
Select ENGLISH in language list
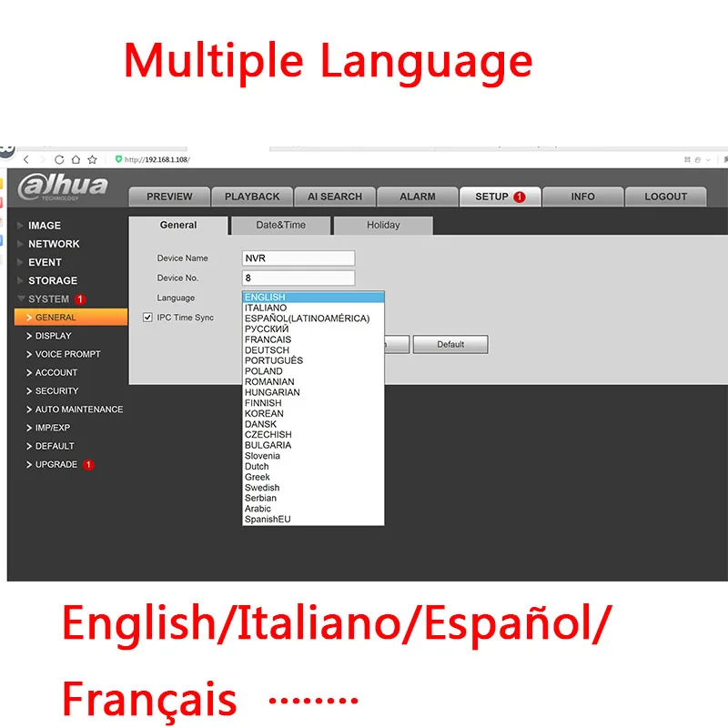click(313, 298)
